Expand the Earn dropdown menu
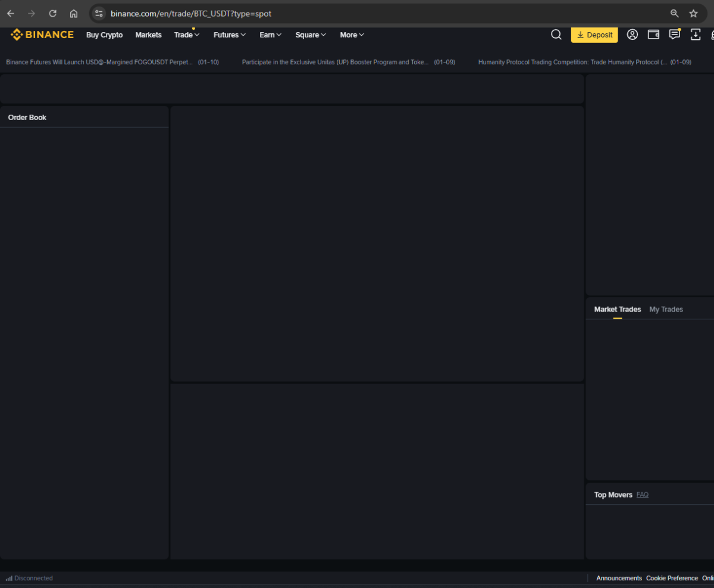 click(270, 35)
